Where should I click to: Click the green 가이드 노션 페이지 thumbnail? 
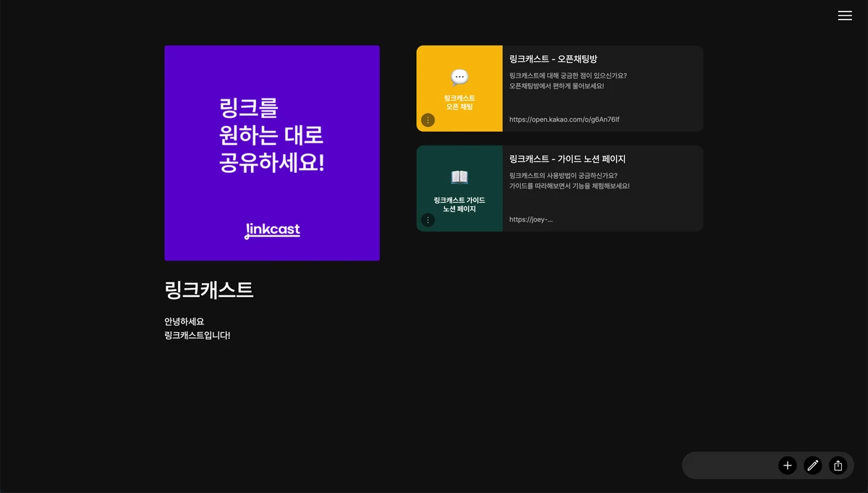[x=459, y=188]
